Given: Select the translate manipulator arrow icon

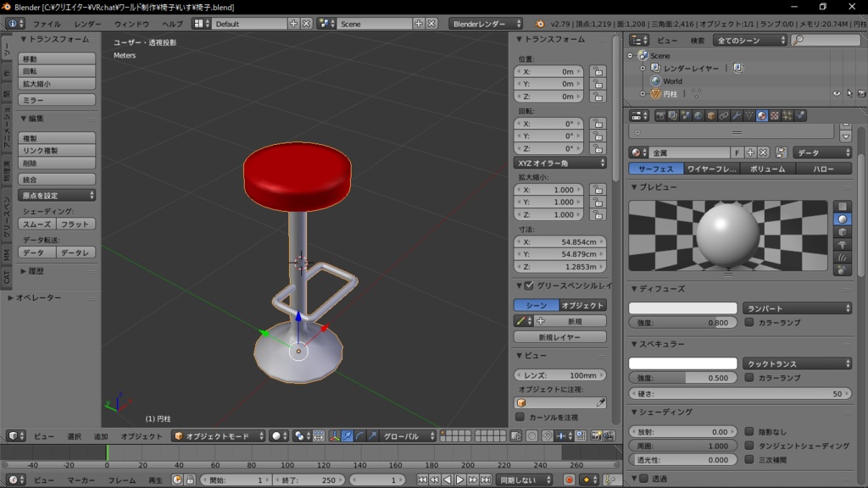Looking at the screenshot, I should [x=347, y=436].
